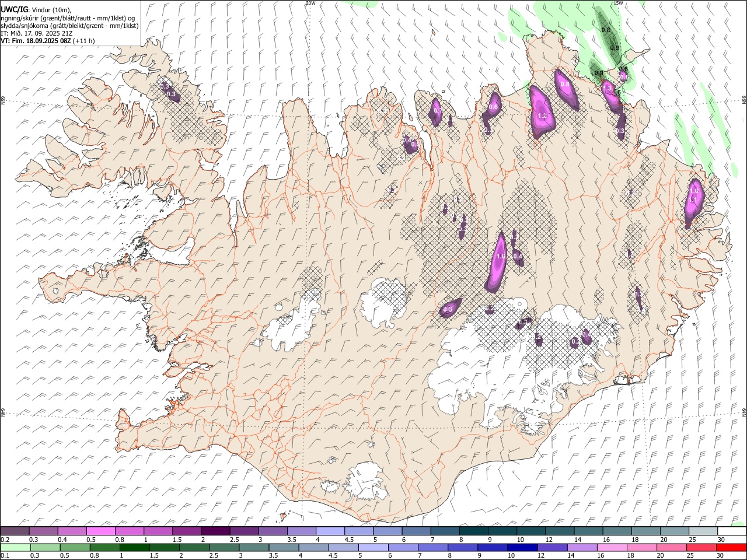
Task: Select grey-teal swatch labeled 16 in upper legend
Action: (x=617, y=531)
